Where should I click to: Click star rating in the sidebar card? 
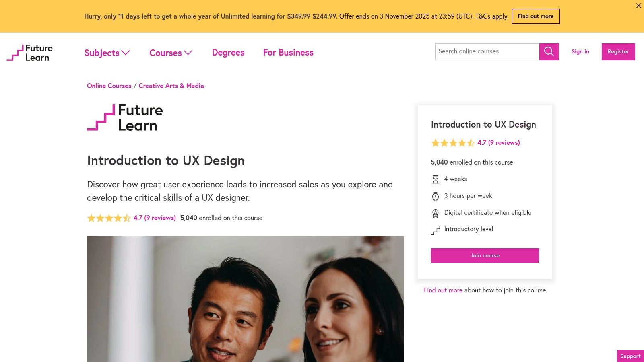click(x=453, y=143)
